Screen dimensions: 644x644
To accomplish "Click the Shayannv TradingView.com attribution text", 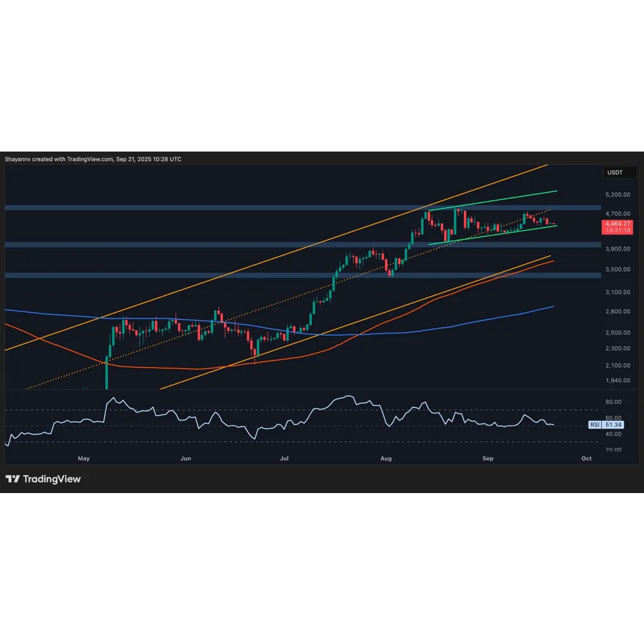I will pos(93,159).
